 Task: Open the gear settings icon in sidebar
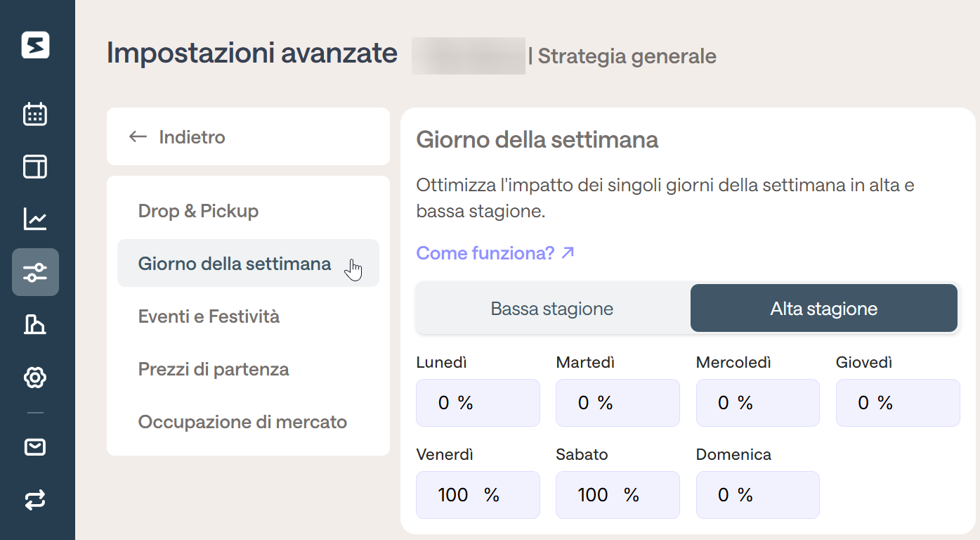pyautogui.click(x=35, y=378)
